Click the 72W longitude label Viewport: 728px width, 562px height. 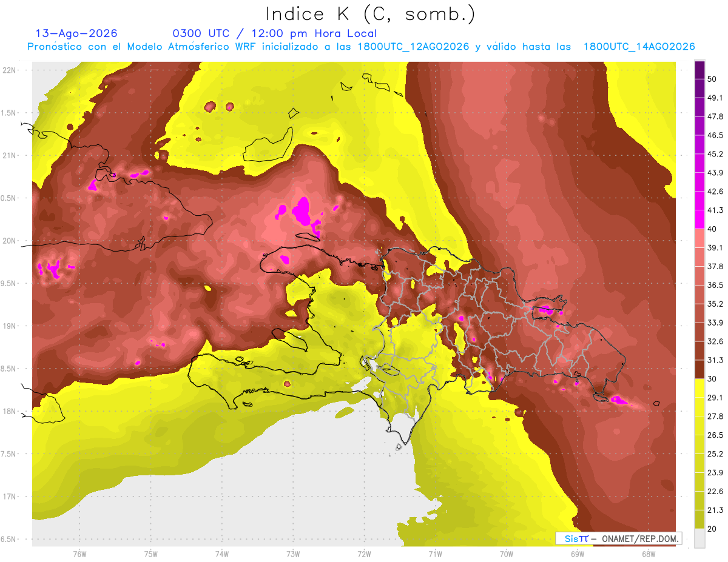364,554
